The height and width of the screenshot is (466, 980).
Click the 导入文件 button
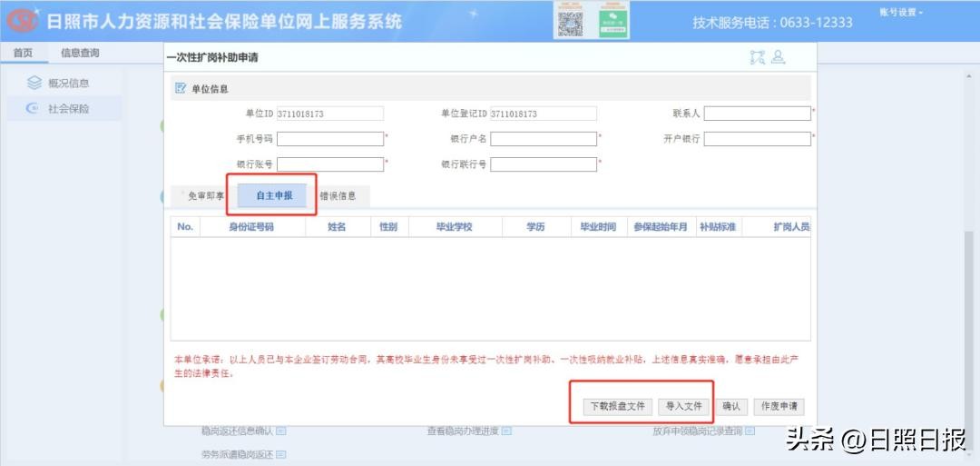point(683,407)
